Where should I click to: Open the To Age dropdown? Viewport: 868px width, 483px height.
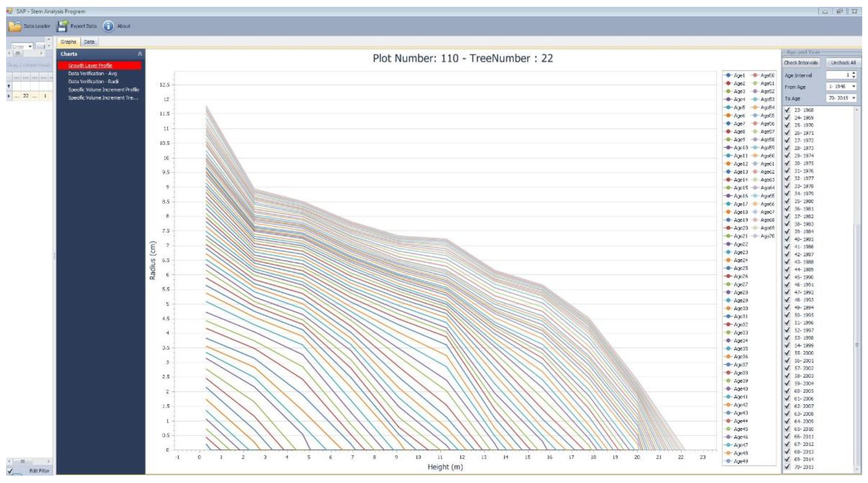coord(853,98)
